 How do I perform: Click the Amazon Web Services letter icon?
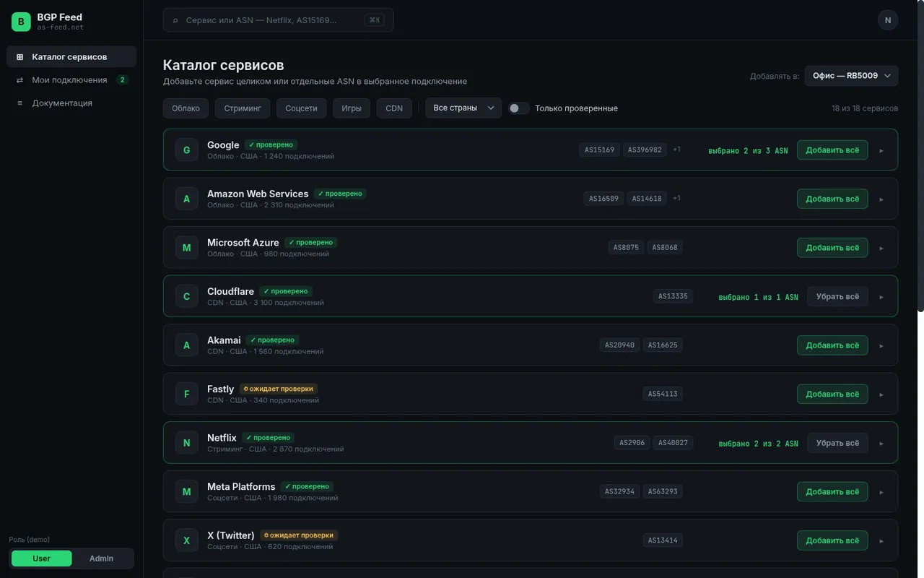pyautogui.click(x=186, y=199)
